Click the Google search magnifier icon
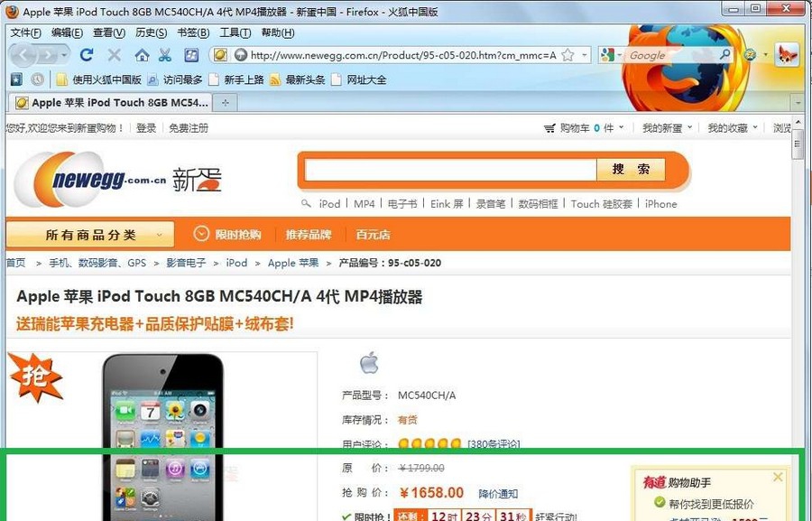Image resolution: width=812 pixels, height=521 pixels. click(725, 54)
